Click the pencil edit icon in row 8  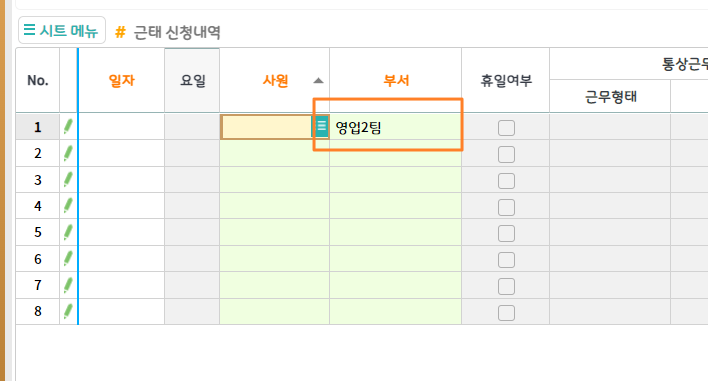[x=68, y=311]
